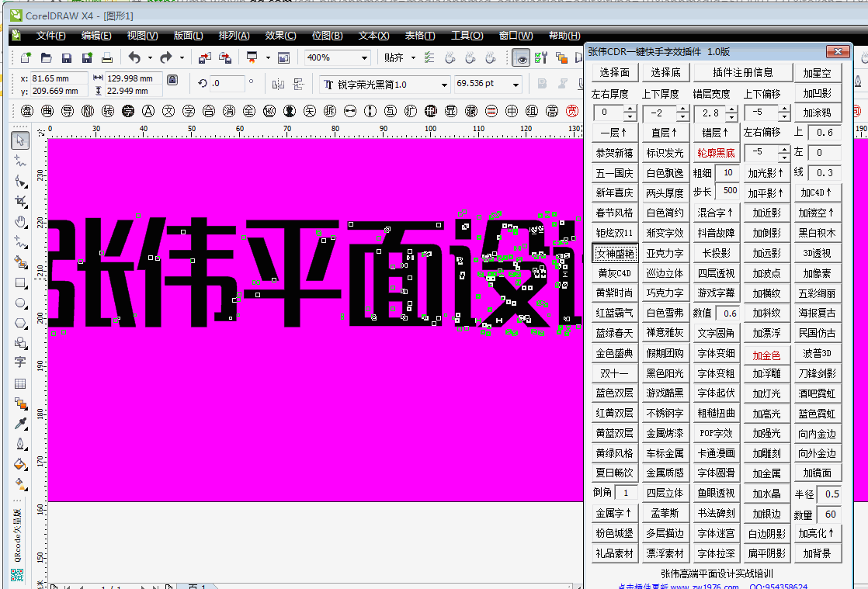
Task: Open the 文件(F) menu
Action: (51, 36)
